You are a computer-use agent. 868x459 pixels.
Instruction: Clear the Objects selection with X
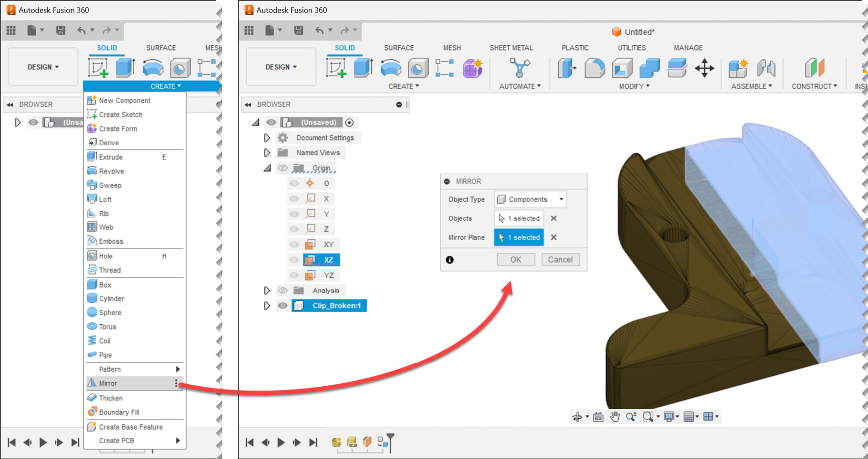point(553,218)
